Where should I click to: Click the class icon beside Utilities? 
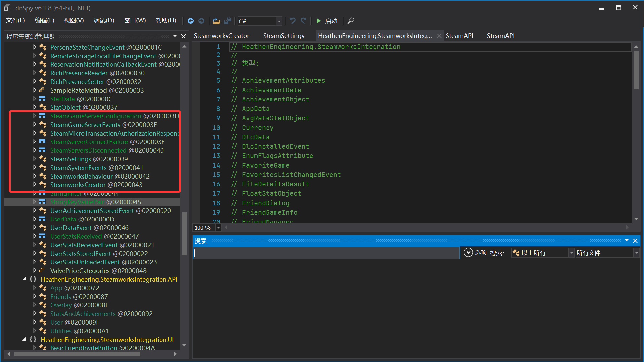click(x=43, y=331)
